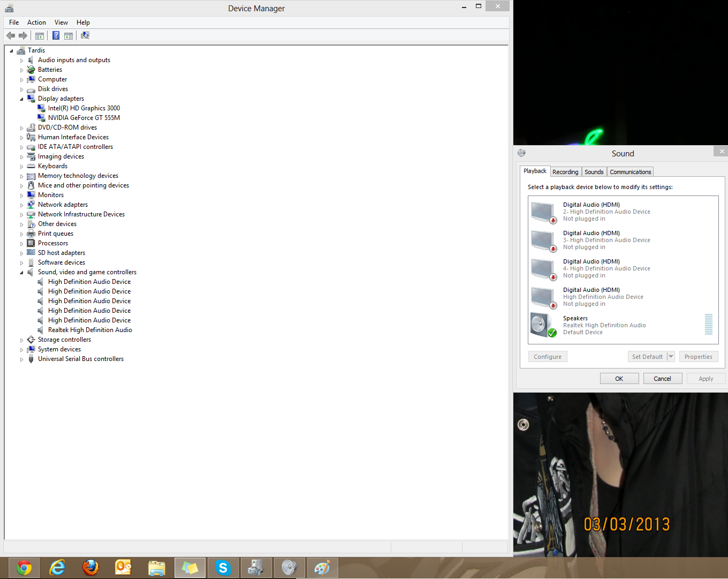Click Cancel in the Sound dialog
Screen dimensions: 728x579
[x=662, y=379]
